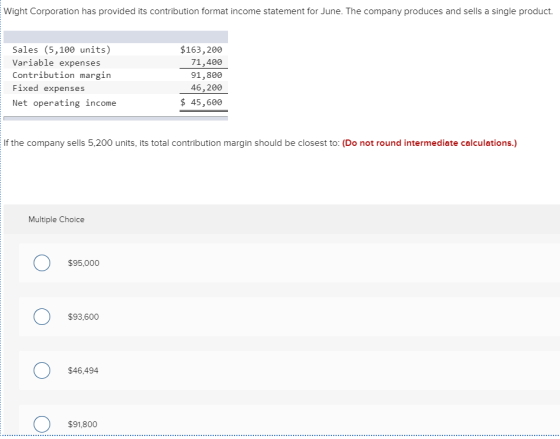Click the $163,200 sales value
The height and width of the screenshot is (439, 560).
tap(201, 50)
